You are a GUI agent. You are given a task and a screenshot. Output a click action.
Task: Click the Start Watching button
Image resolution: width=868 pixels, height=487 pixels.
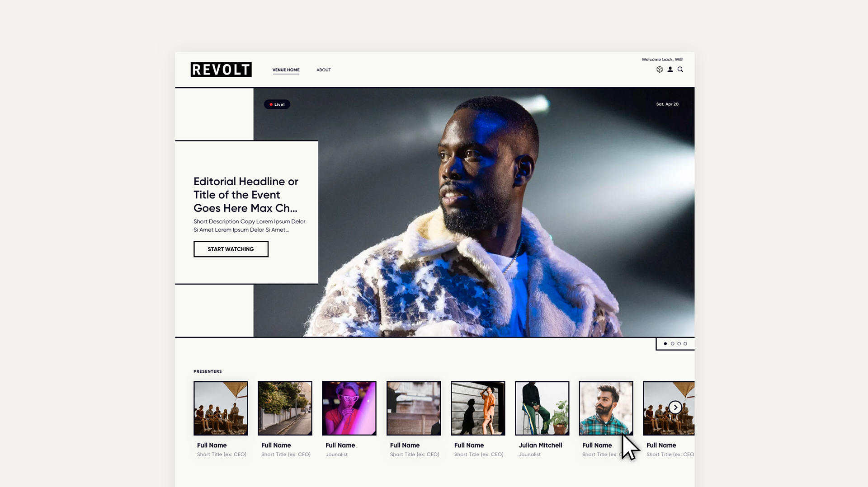tap(231, 249)
